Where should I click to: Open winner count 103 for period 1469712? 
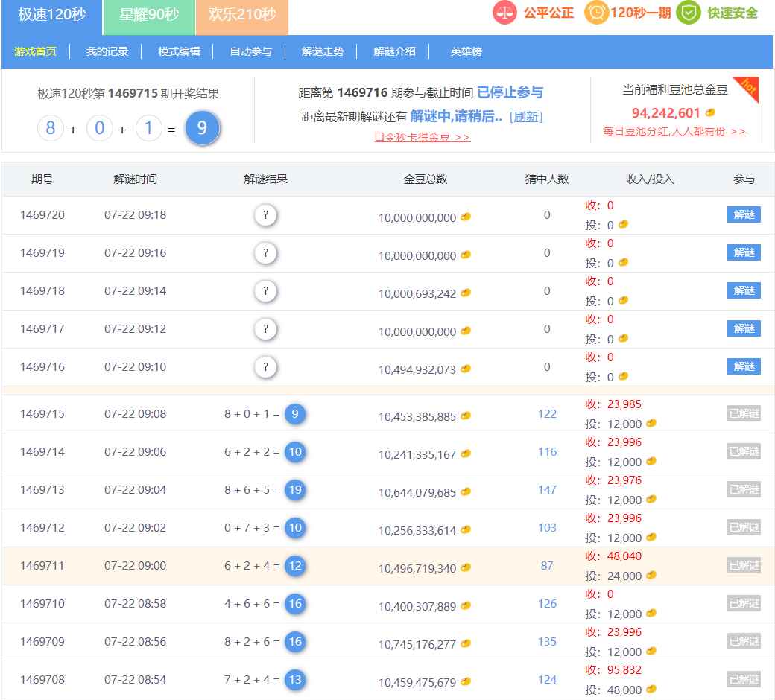point(547,528)
